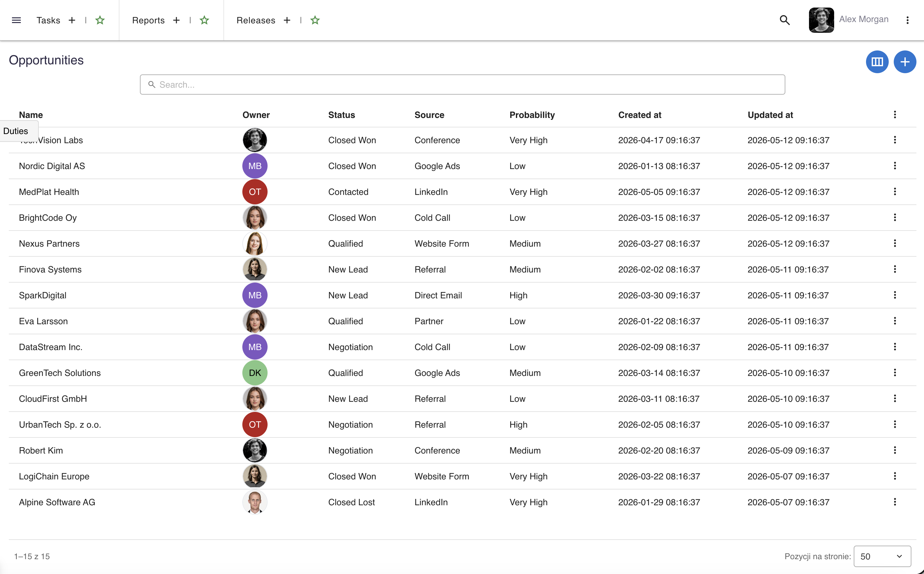Sort by the Probability column header
Screen dimensions: 924x574
532,115
